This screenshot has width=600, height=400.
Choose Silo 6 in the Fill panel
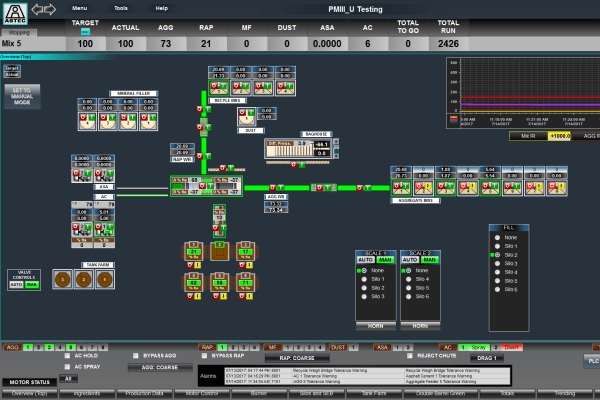[x=497, y=289]
